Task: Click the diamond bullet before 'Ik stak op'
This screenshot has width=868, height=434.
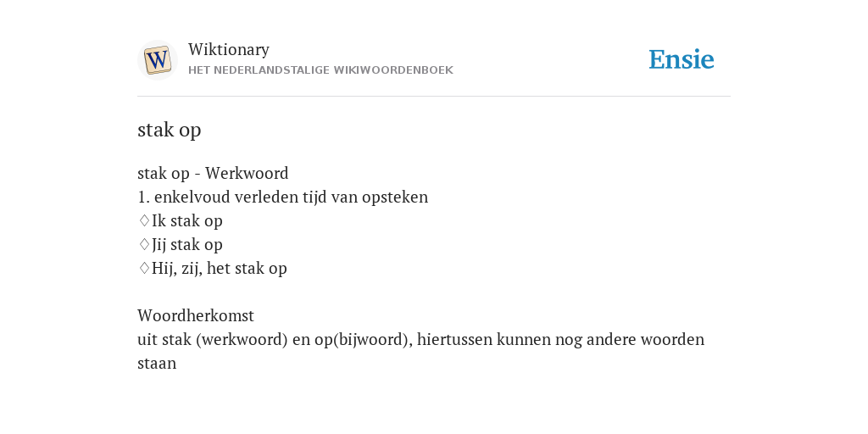Action: point(144,221)
